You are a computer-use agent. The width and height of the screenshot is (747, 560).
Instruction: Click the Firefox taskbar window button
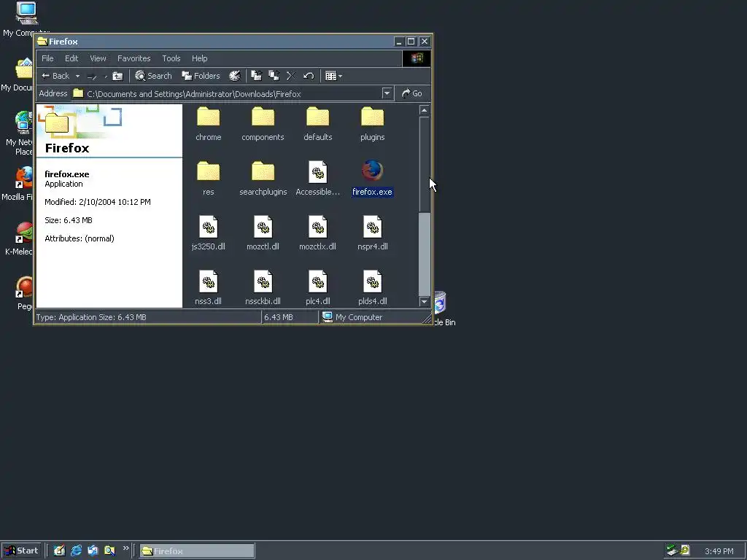coord(197,551)
